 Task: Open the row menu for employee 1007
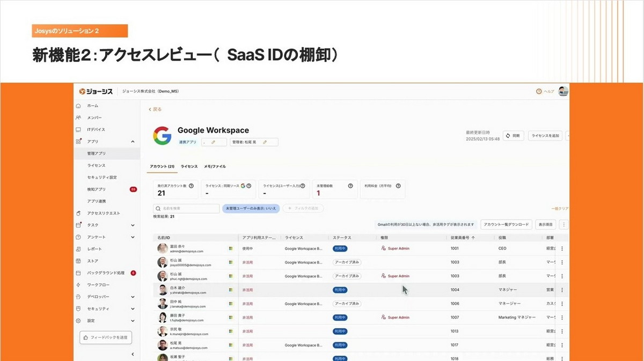pos(562,317)
